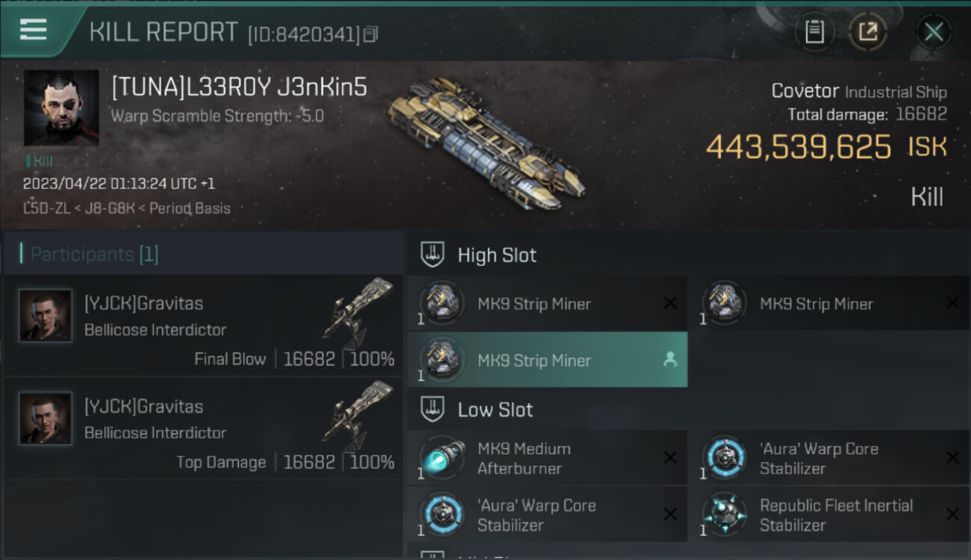Select the lower-left 'Aura' Warp Core Stabilizer

click(x=547, y=515)
